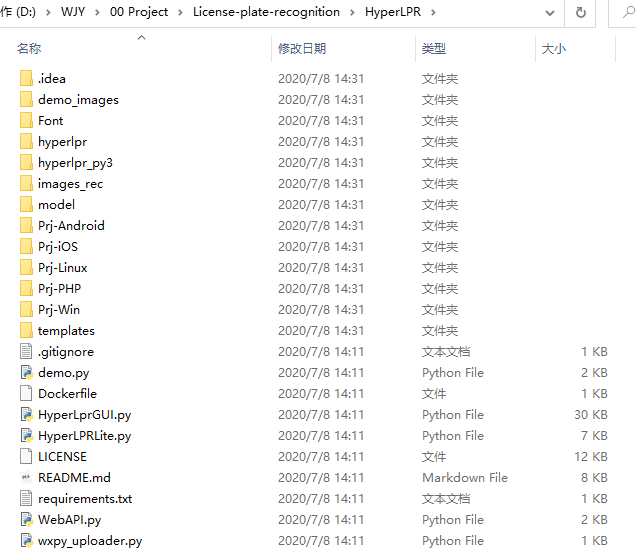
Task: Select the file name wxpy_uploader.py
Action: pos(90,541)
